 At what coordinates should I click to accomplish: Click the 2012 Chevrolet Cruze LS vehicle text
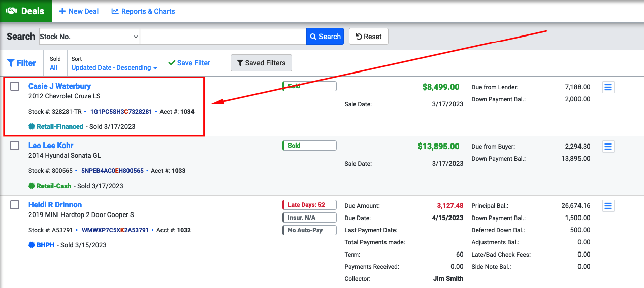pyautogui.click(x=65, y=96)
